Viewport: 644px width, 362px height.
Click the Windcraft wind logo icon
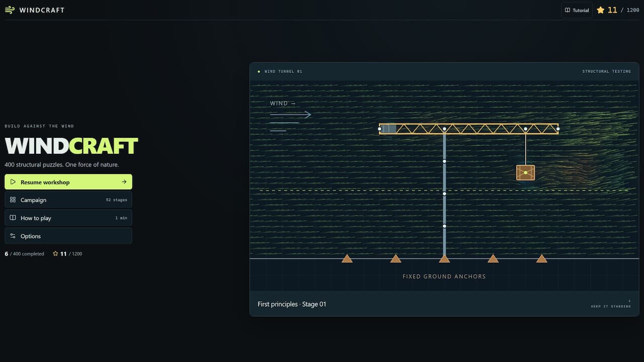coord(10,10)
